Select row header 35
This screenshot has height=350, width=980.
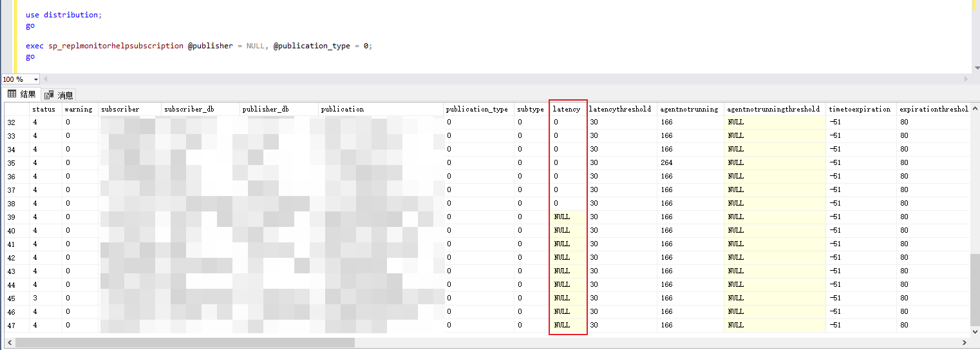point(17,163)
